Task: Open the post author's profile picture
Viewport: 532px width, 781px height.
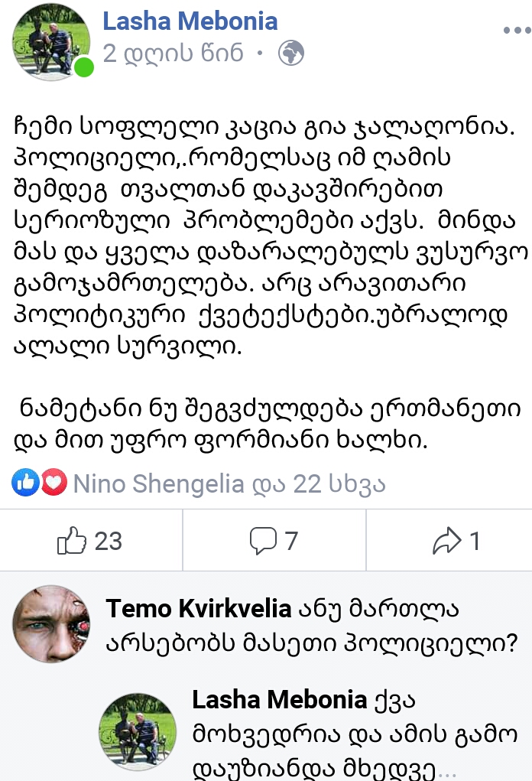Action: point(50,40)
